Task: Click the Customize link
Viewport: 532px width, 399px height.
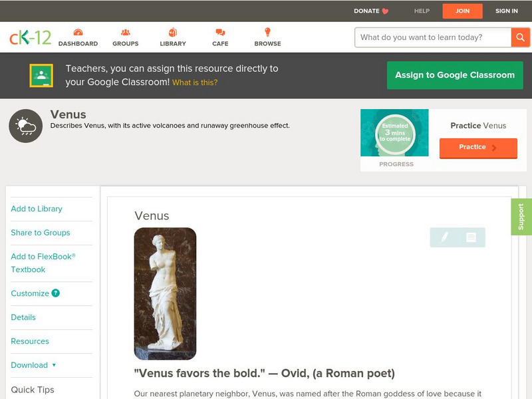Action: point(30,293)
